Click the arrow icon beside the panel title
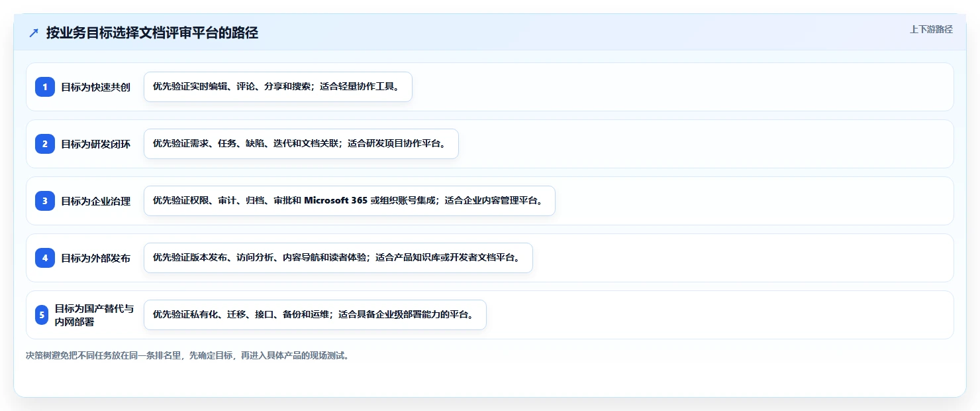The image size is (980, 411). point(34,33)
